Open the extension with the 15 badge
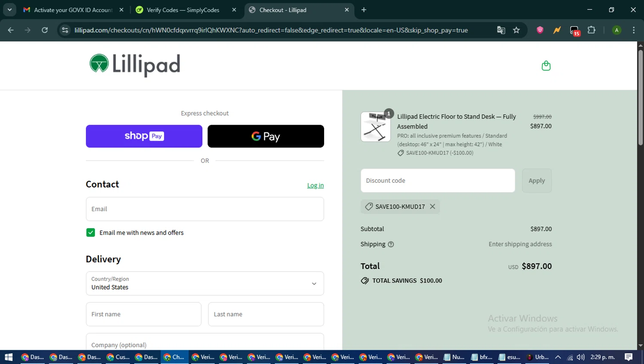 point(574,31)
